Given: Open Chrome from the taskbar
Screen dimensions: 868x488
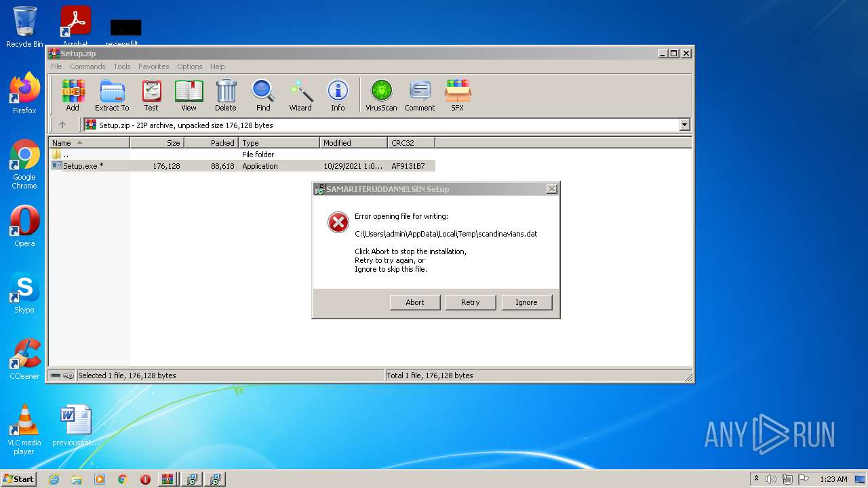Looking at the screenshot, I should pos(123,479).
